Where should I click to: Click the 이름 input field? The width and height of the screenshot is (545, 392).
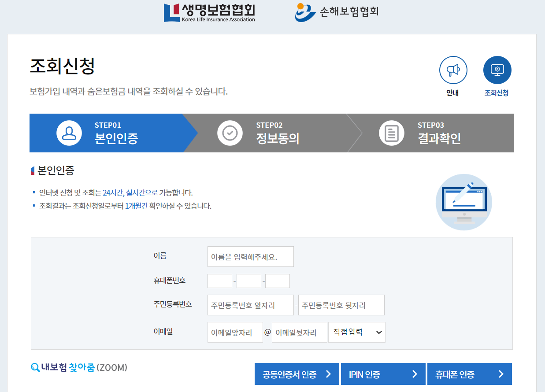250,256
